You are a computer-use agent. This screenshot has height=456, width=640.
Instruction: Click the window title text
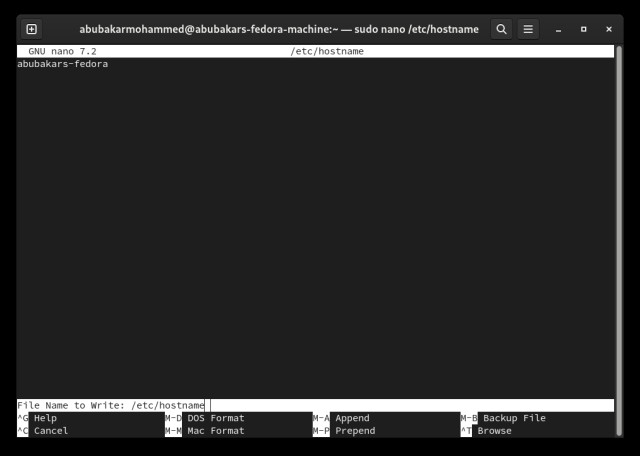(279, 29)
